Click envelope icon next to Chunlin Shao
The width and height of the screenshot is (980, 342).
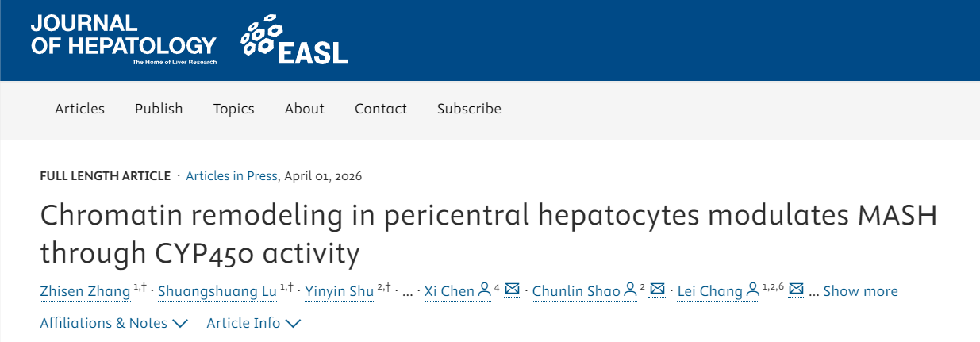click(x=657, y=290)
